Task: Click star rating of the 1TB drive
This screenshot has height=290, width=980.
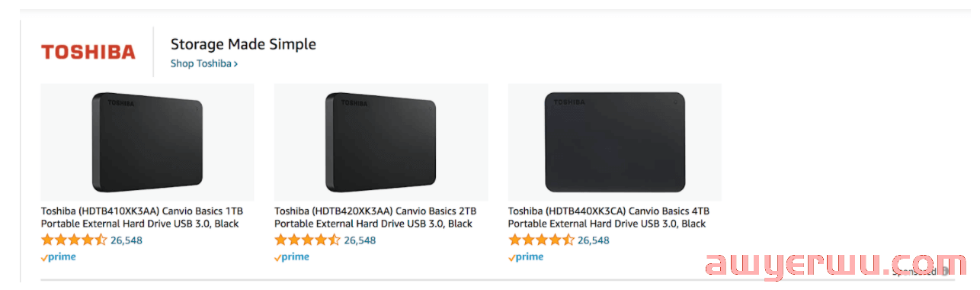Action: (74, 240)
